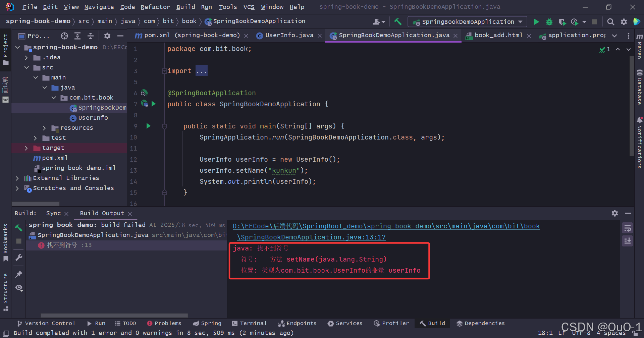The image size is (644, 338).
Task: Open the run configuration dropdown SpringBookDemoApplication
Action: tap(467, 22)
